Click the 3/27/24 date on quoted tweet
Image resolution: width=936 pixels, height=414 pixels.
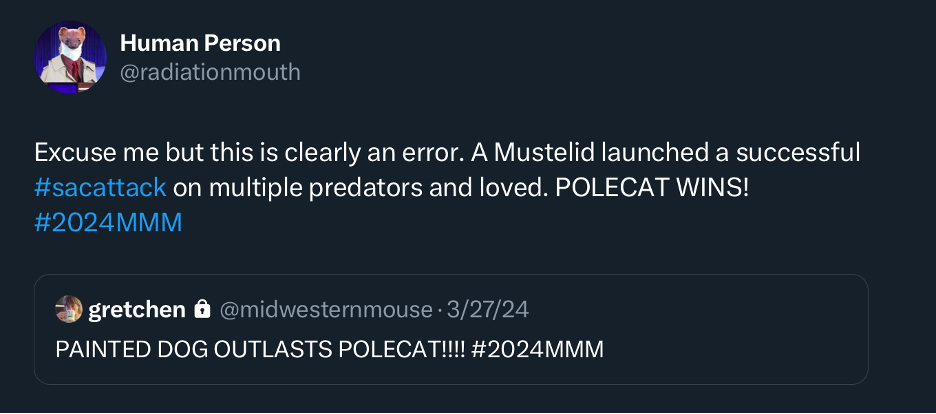(487, 310)
